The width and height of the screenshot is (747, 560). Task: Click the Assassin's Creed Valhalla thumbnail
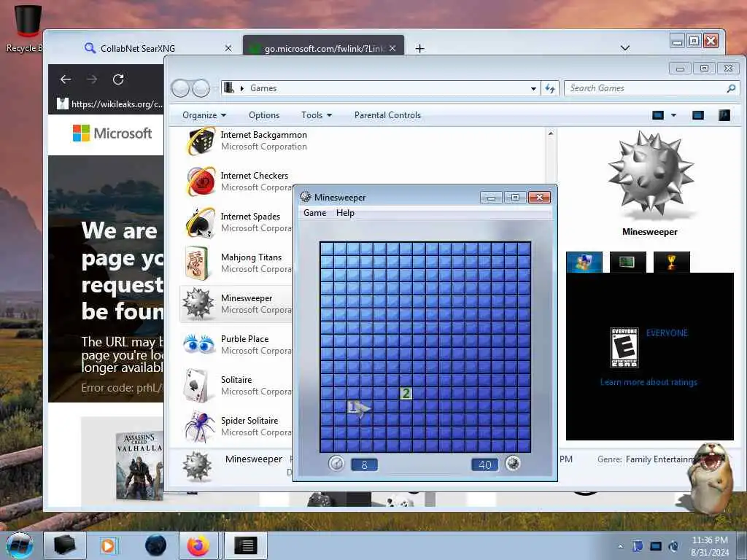pos(139,465)
